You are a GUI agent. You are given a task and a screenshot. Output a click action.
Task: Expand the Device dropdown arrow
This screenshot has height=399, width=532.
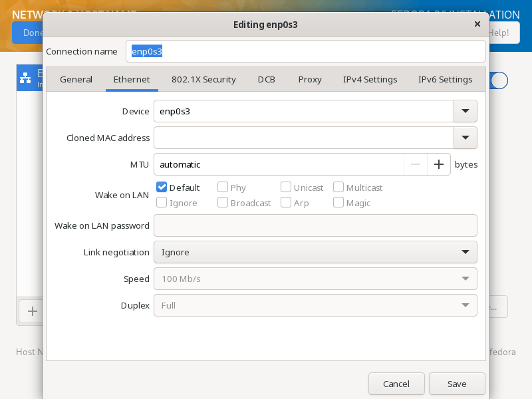pyautogui.click(x=465, y=111)
